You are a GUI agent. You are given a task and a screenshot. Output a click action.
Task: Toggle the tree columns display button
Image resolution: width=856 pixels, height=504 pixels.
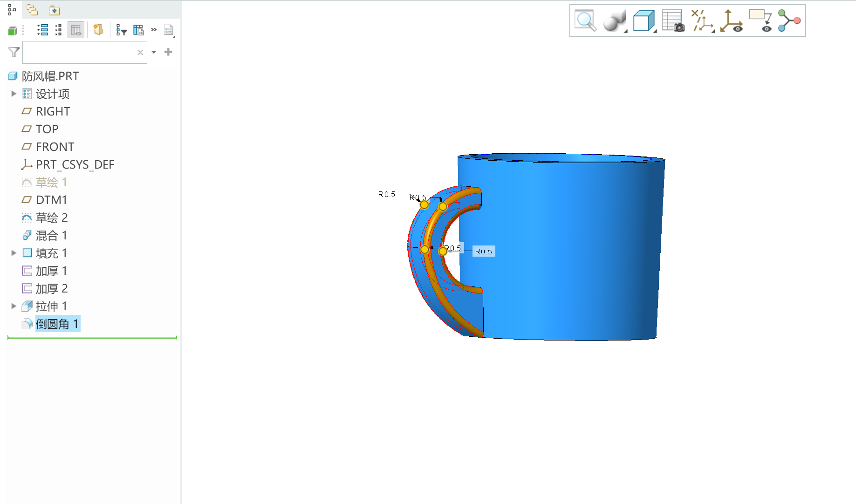click(76, 30)
